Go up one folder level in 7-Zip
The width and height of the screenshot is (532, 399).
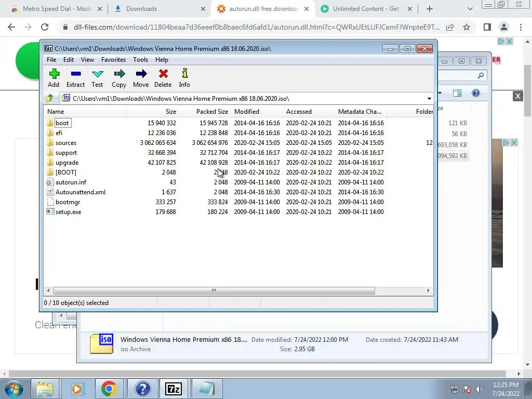tap(50, 98)
